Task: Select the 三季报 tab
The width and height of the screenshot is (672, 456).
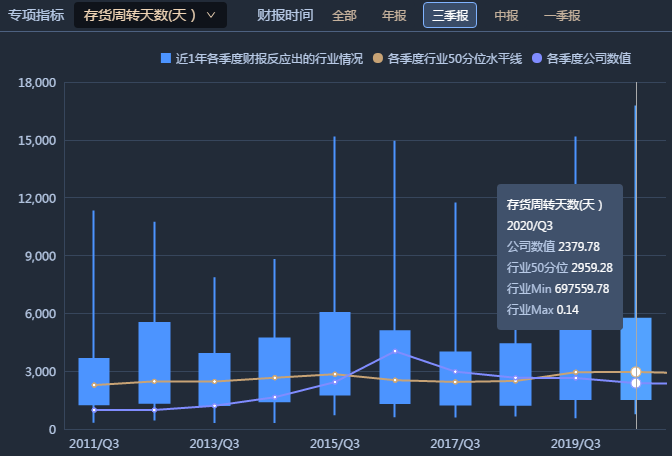Action: point(449,16)
